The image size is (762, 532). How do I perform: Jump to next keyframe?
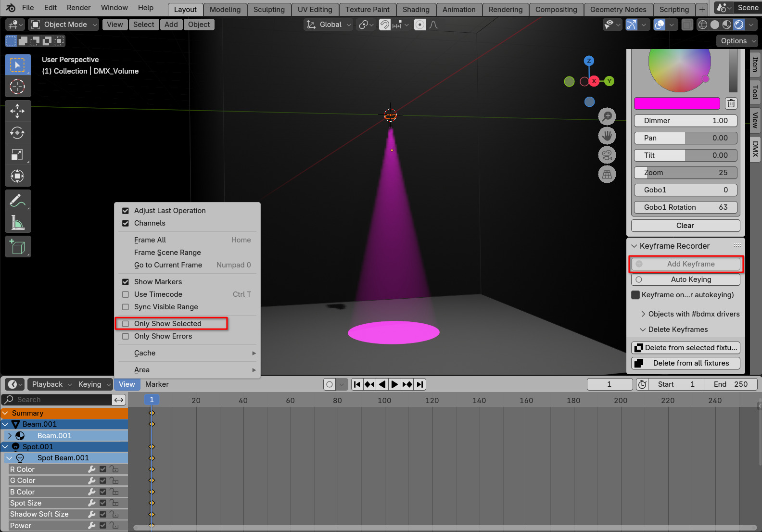pyautogui.click(x=407, y=384)
